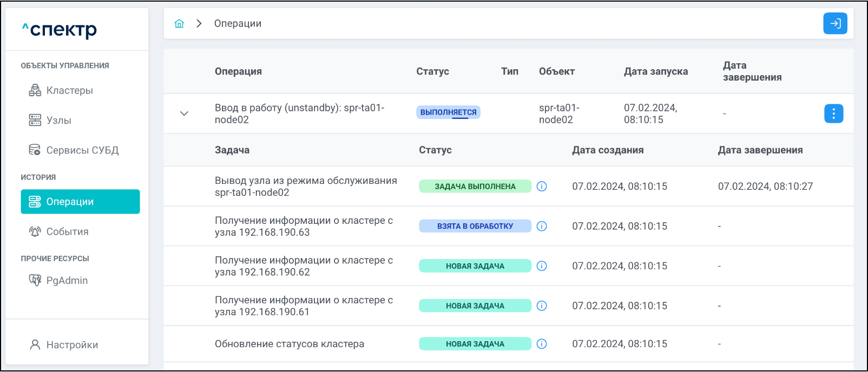Screen dimensions: 868x372
Task: Click the Операции breadcrumb text
Action: pyautogui.click(x=238, y=24)
